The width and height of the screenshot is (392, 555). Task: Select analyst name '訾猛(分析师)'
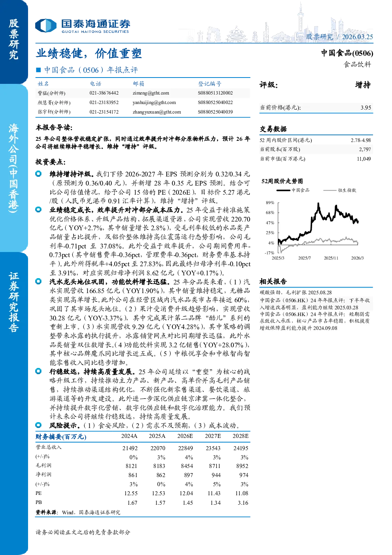click(52, 93)
